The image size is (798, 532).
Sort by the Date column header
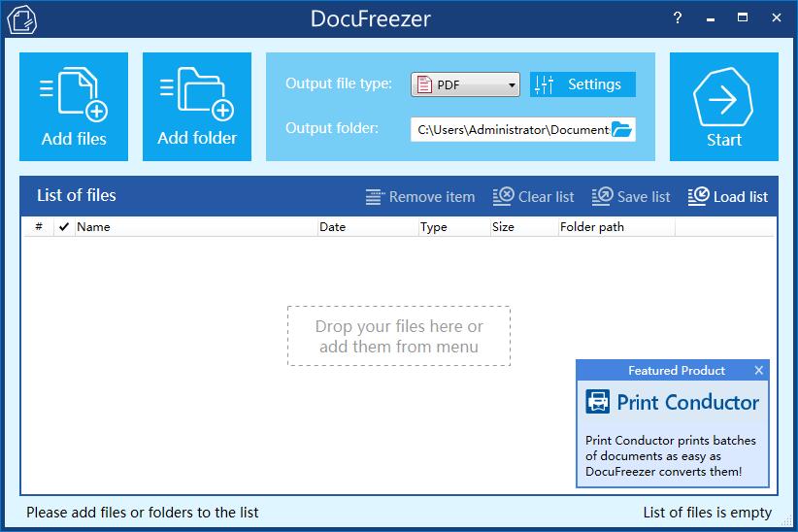[368, 227]
